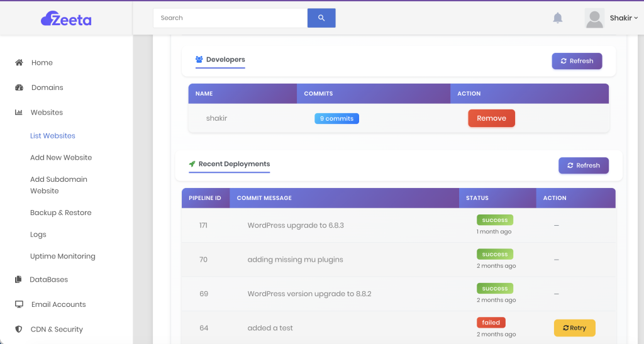Click the Domains gauge icon

[x=19, y=87]
